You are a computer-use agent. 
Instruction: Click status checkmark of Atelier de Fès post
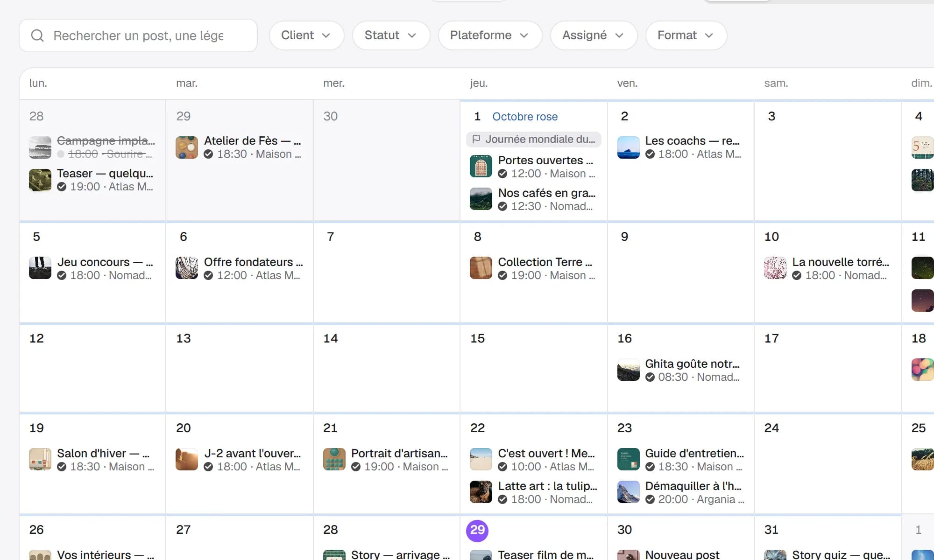[x=208, y=154]
